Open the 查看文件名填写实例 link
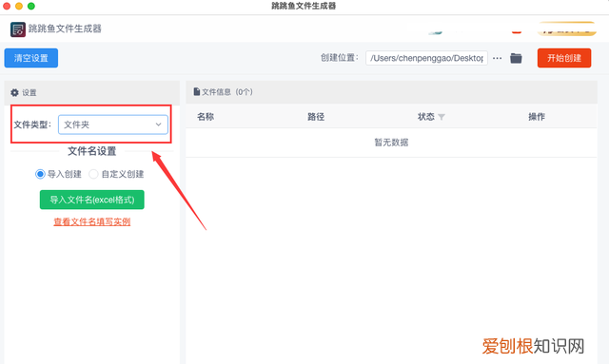The height and width of the screenshot is (364, 609). pos(92,221)
